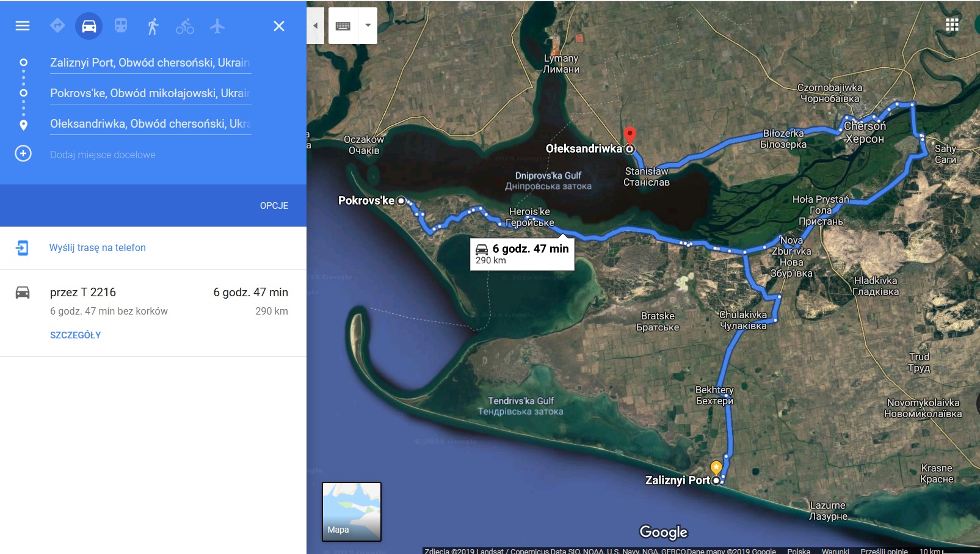Switch to walking travel mode
The height and width of the screenshot is (554, 980).
point(153,26)
